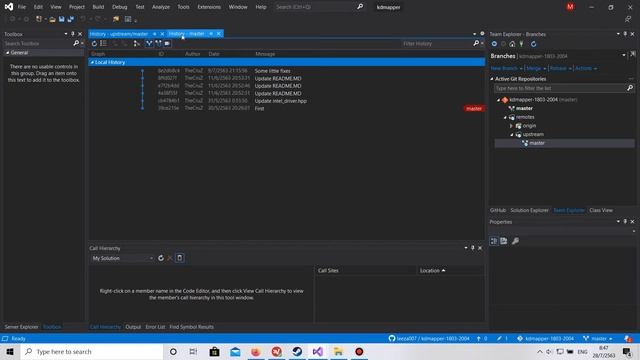
Task: Collapse Active Git Repositories section
Action: click(492, 79)
